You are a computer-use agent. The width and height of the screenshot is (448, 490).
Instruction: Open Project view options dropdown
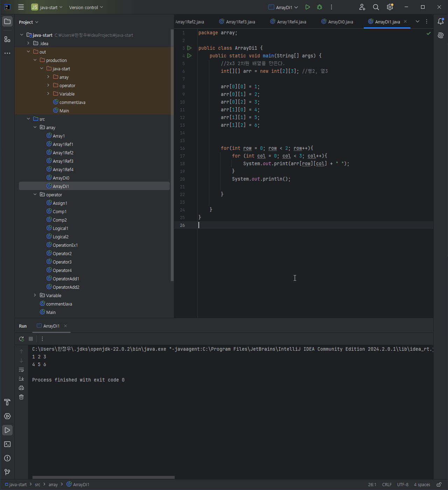tap(29, 22)
